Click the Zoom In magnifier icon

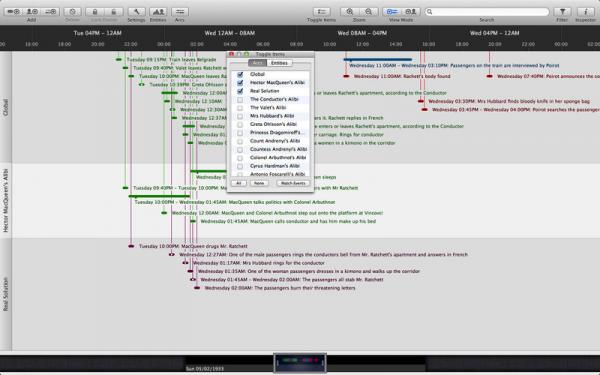(x=350, y=12)
